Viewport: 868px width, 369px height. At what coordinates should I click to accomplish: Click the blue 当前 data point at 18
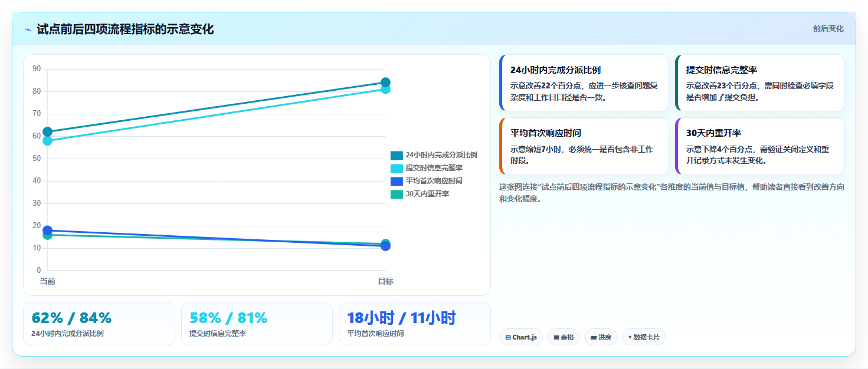coord(47,230)
